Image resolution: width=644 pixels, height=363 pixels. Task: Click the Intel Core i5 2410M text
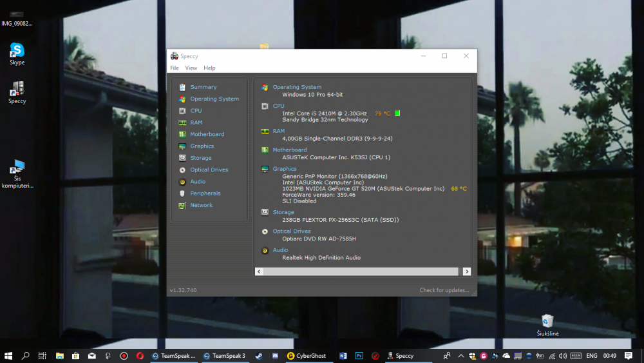click(325, 113)
